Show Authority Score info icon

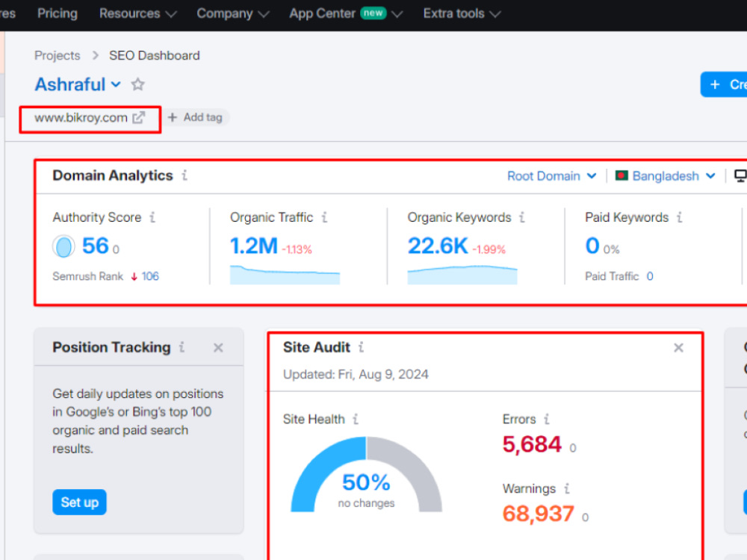(x=152, y=217)
